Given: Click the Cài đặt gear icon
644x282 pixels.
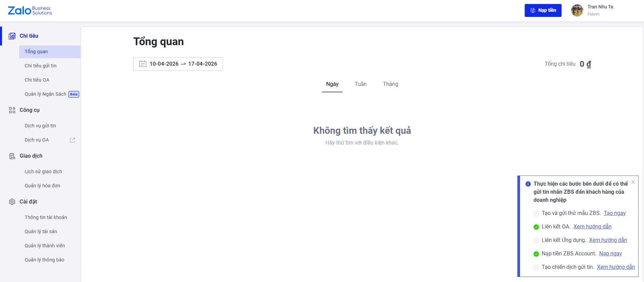Looking at the screenshot, I should tap(12, 202).
